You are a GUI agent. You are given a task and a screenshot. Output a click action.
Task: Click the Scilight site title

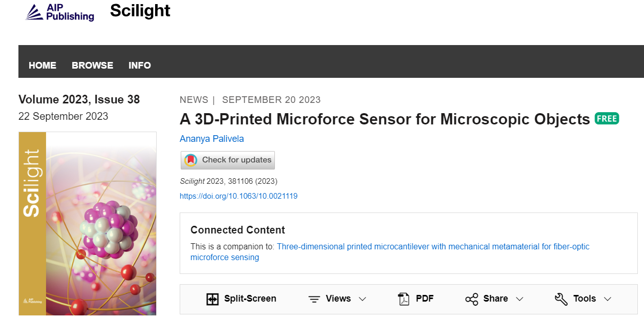140,11
